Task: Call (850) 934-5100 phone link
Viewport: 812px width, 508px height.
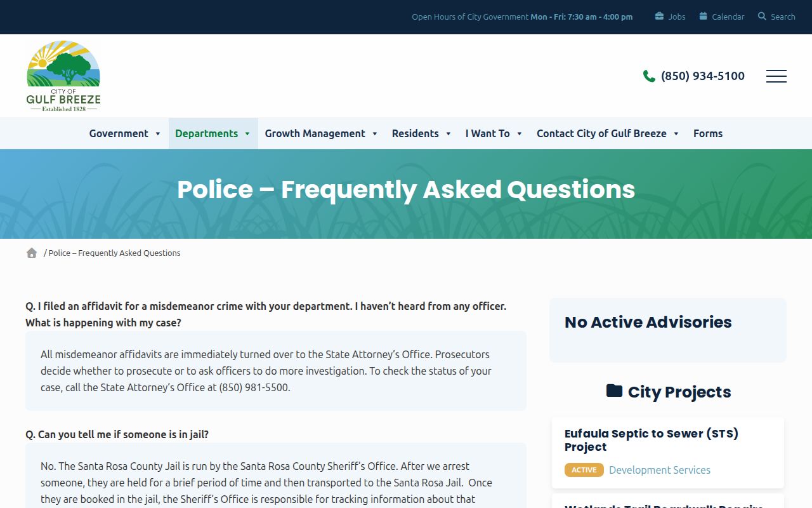Action: (x=703, y=76)
